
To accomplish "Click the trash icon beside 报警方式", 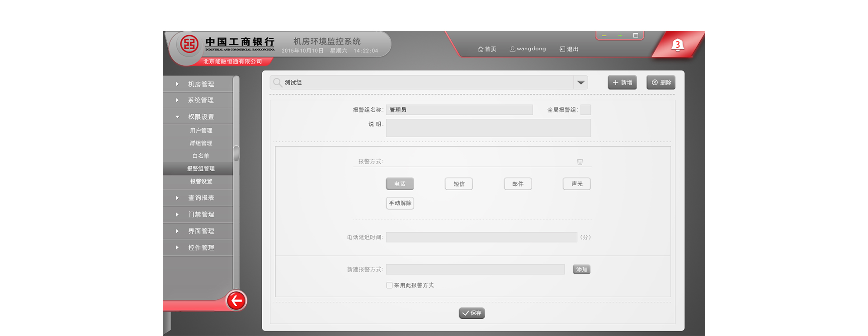I will click(x=580, y=162).
